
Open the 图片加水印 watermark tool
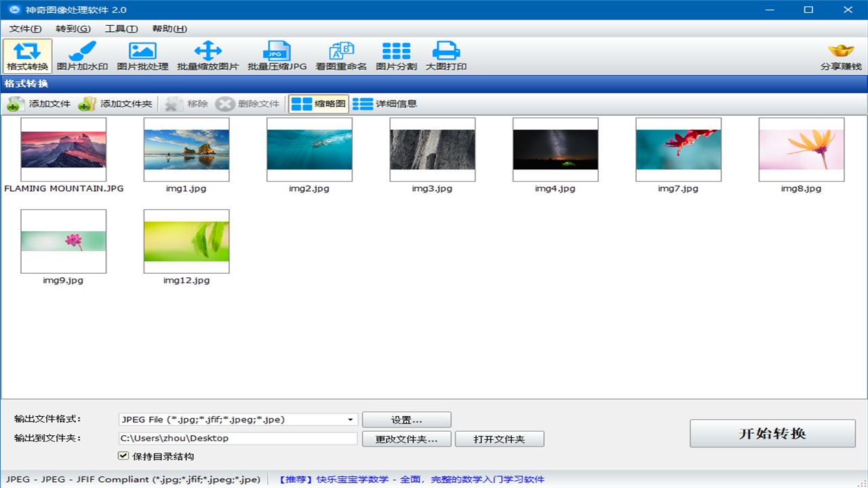[x=82, y=56]
